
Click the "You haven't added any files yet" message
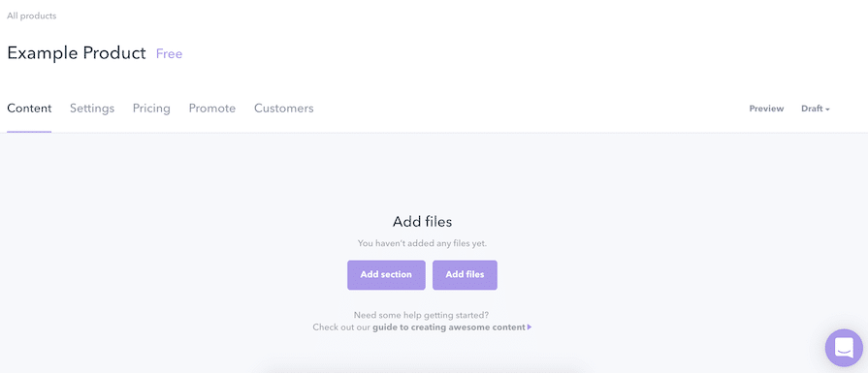pos(423,242)
